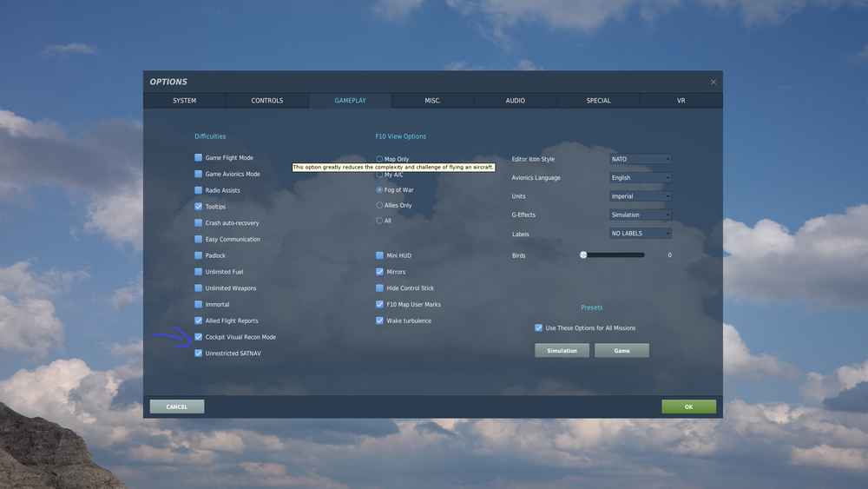868x489 pixels.
Task: Choose the My A/C radio option
Action: (x=379, y=175)
